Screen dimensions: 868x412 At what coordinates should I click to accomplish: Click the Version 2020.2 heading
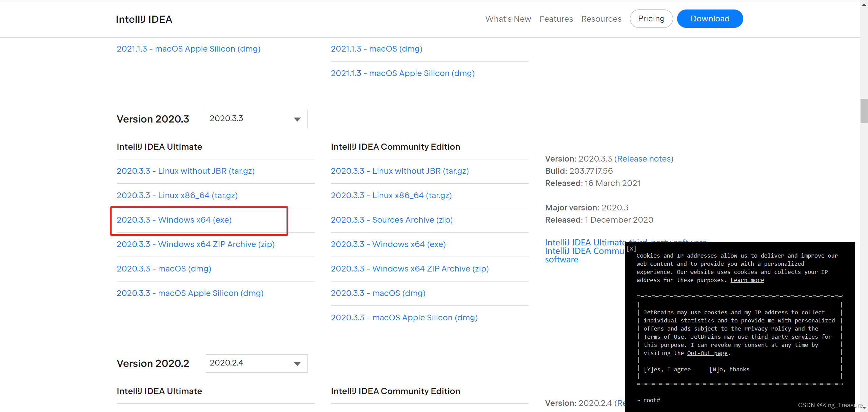153,363
